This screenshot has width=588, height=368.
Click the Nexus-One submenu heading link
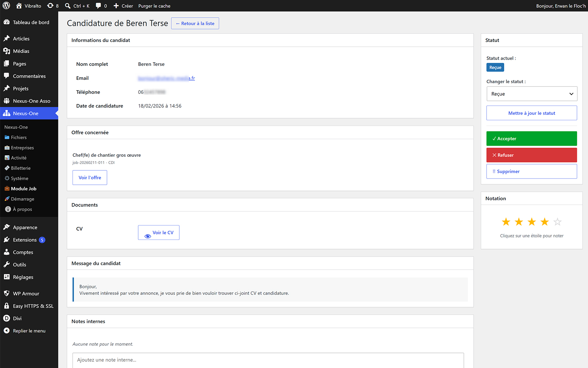tap(16, 127)
